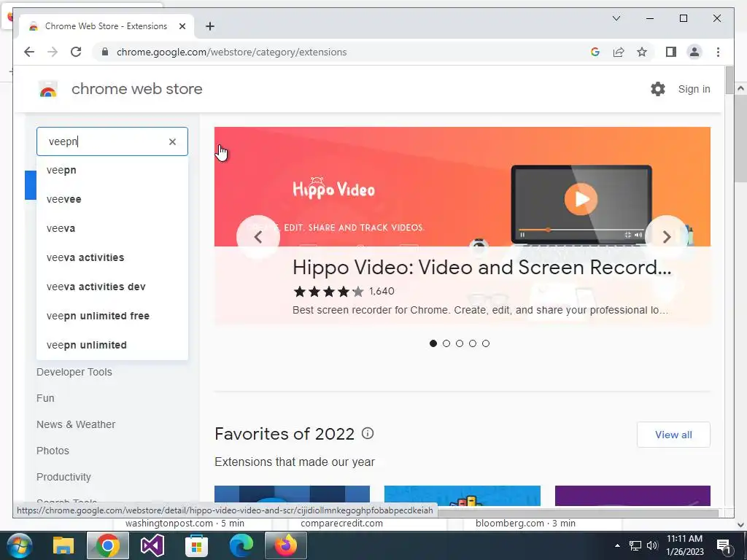
Task: Select the fifth carousel dot
Action: 485,343
